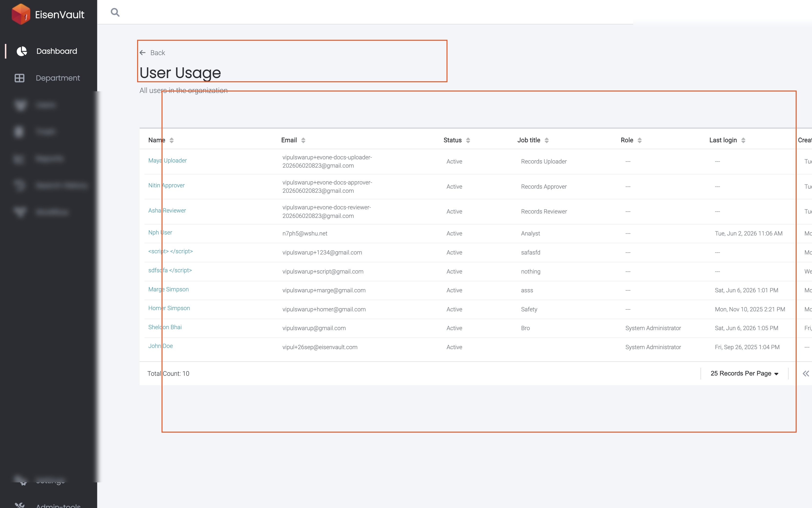Open Department in the sidebar
812x508 pixels.
[x=58, y=78]
